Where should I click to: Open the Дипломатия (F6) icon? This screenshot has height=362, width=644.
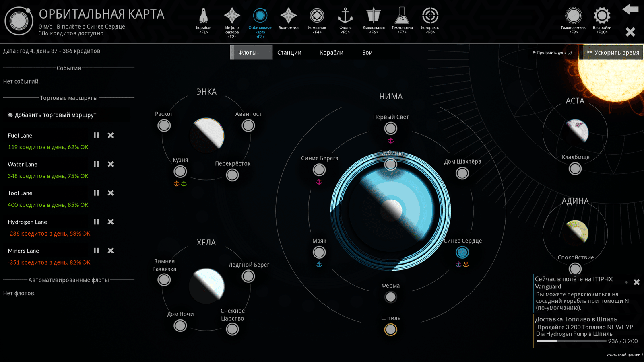374,16
